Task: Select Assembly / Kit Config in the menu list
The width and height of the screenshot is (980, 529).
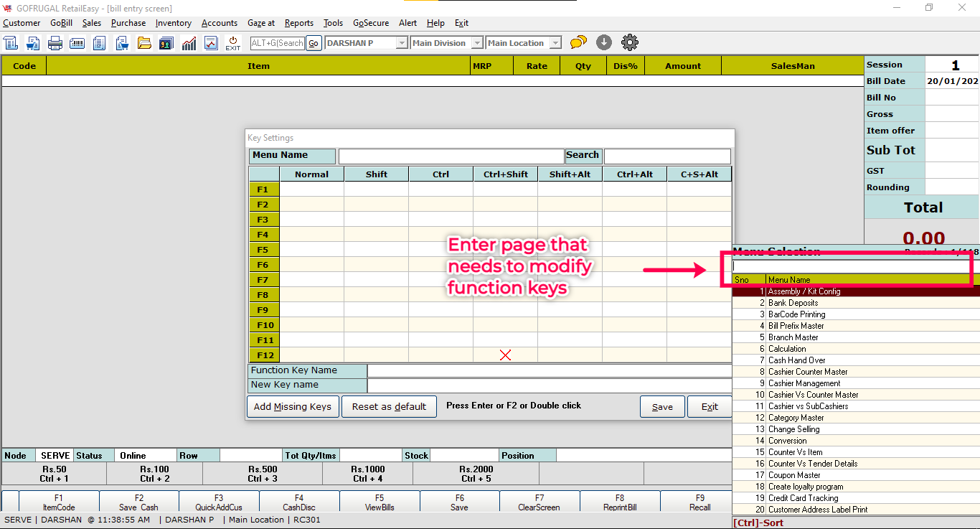Action: 856,291
